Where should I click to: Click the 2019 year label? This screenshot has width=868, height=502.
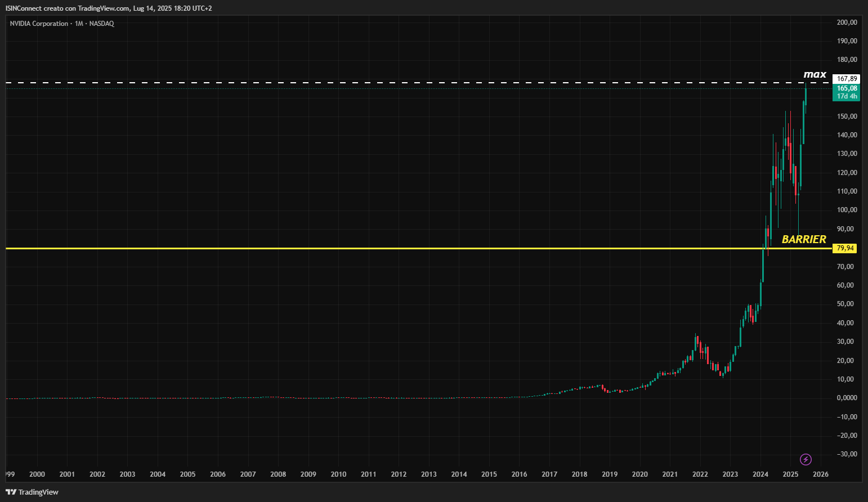pyautogui.click(x=610, y=474)
